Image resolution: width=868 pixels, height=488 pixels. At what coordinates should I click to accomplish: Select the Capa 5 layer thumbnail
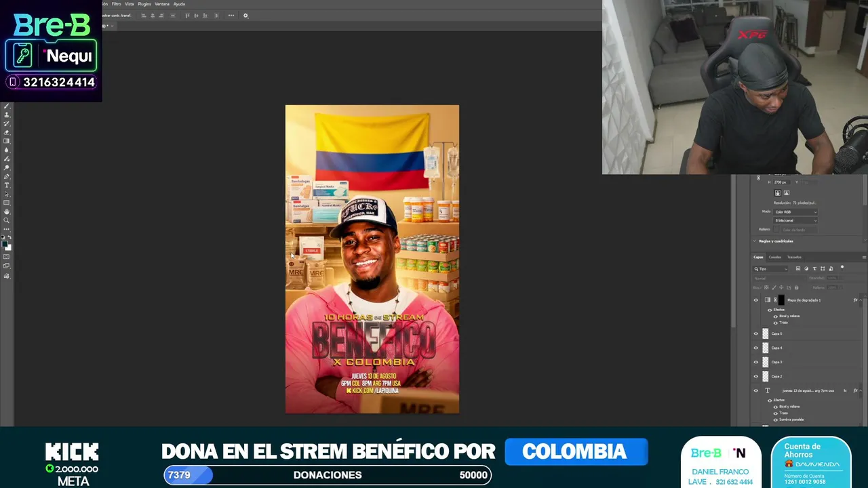[x=766, y=333]
